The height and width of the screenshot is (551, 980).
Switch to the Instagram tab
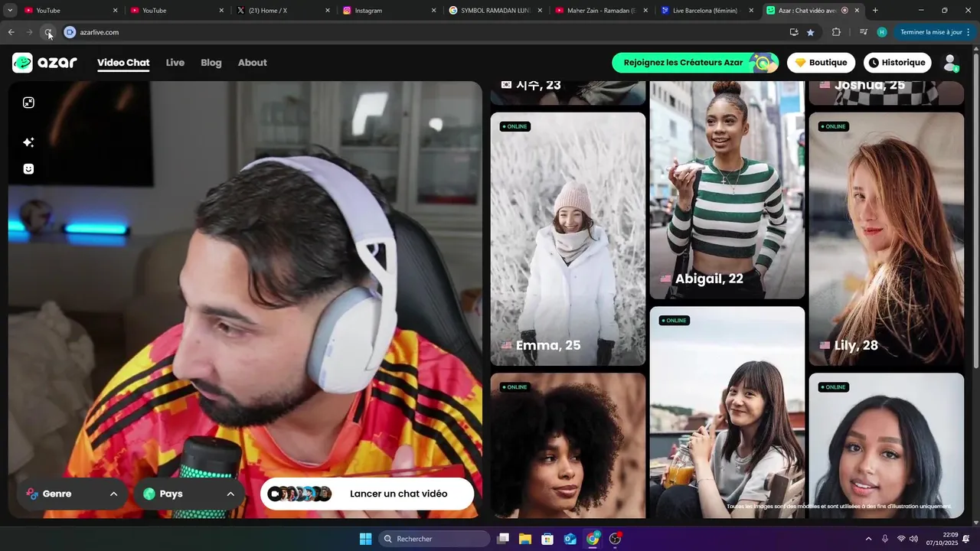[389, 11]
